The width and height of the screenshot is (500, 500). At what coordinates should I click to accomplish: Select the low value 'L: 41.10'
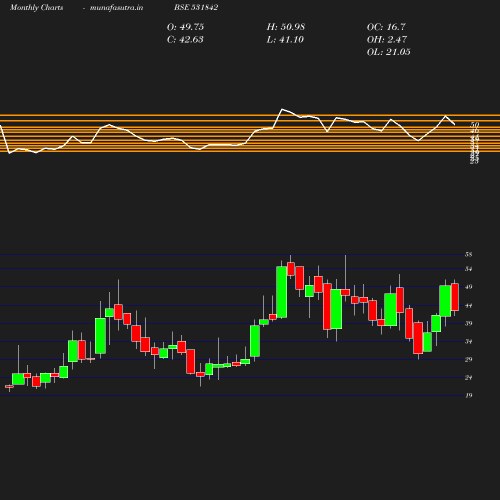pyautogui.click(x=285, y=40)
